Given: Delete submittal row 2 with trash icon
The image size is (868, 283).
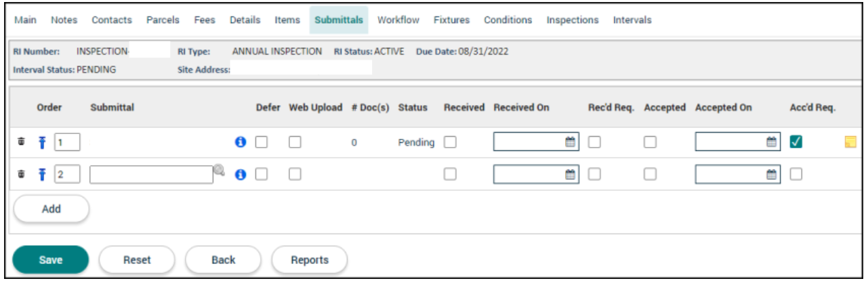Looking at the screenshot, I should click(x=21, y=174).
